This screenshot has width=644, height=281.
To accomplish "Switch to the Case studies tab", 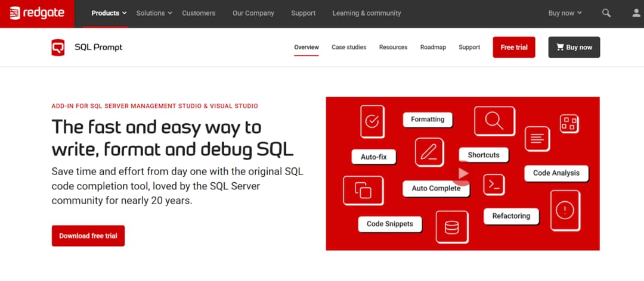I will pyautogui.click(x=349, y=47).
